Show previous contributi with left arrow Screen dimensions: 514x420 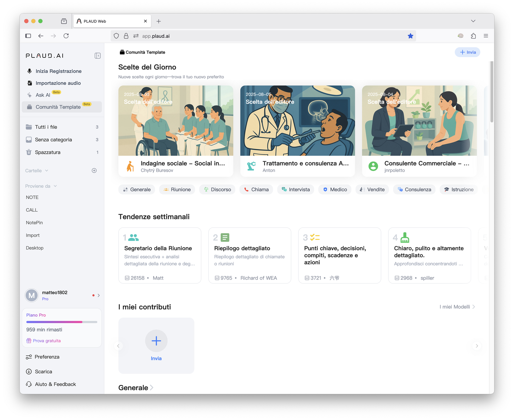(118, 346)
